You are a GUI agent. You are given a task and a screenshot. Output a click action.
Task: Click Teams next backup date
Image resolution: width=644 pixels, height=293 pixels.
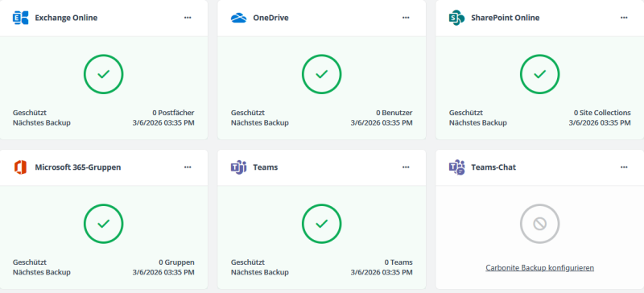pos(382,272)
